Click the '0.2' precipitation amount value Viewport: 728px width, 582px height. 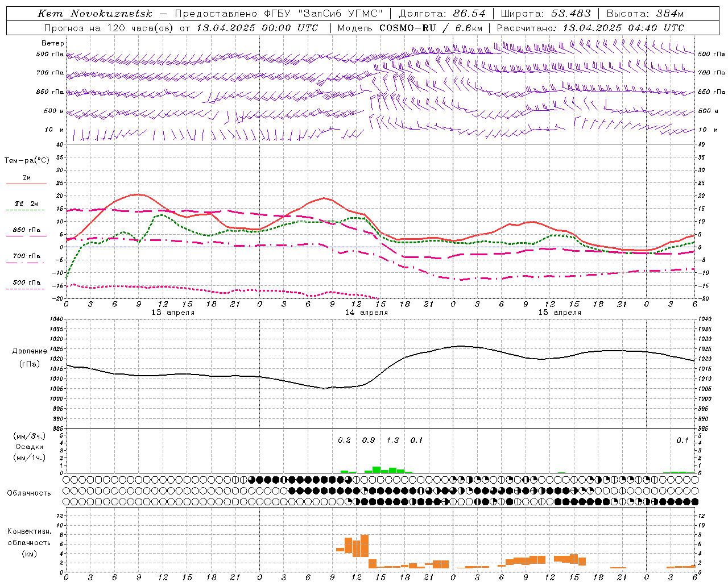click(344, 440)
